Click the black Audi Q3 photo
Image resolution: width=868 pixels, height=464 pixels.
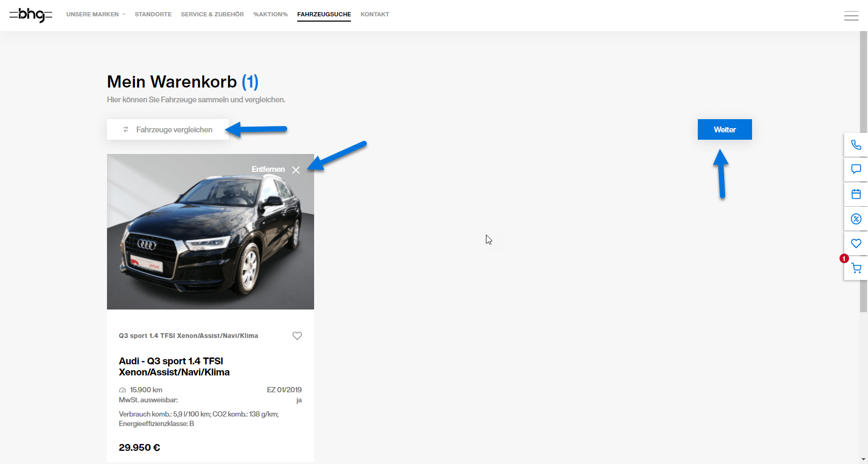pyautogui.click(x=210, y=231)
